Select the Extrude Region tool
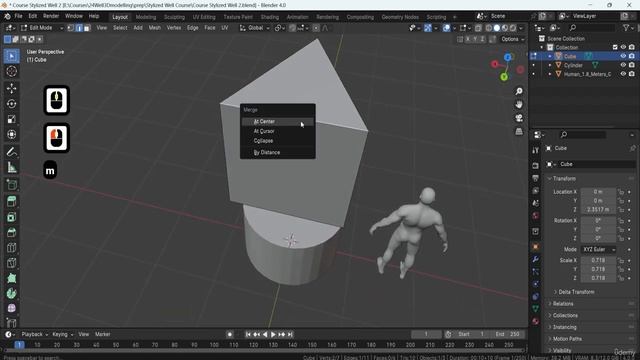 click(x=11, y=201)
